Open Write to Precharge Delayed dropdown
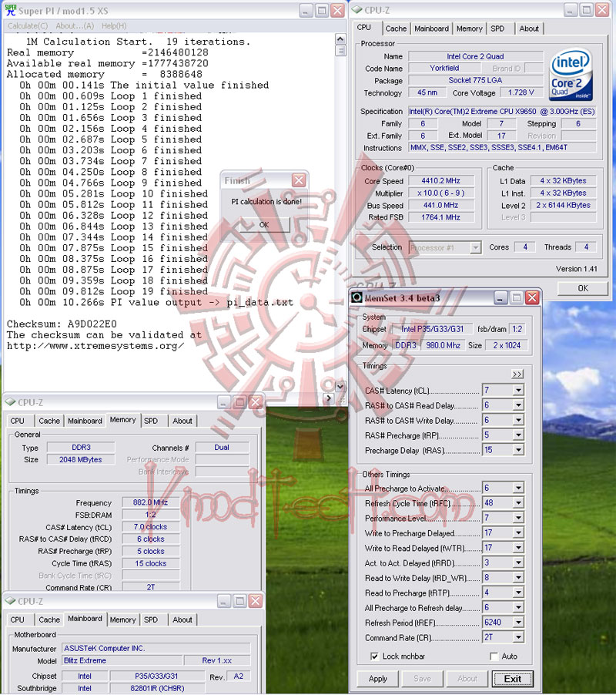The width and height of the screenshot is (616, 695). (x=518, y=532)
